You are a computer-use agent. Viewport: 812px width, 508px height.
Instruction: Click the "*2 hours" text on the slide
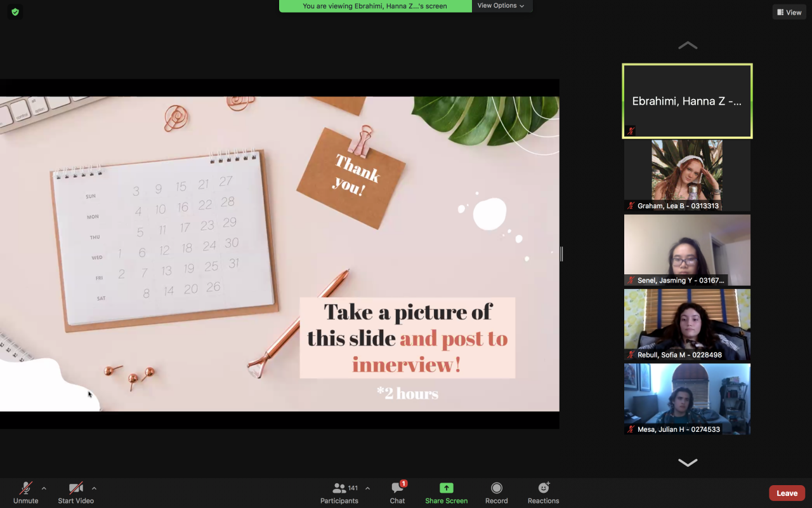pos(407,394)
